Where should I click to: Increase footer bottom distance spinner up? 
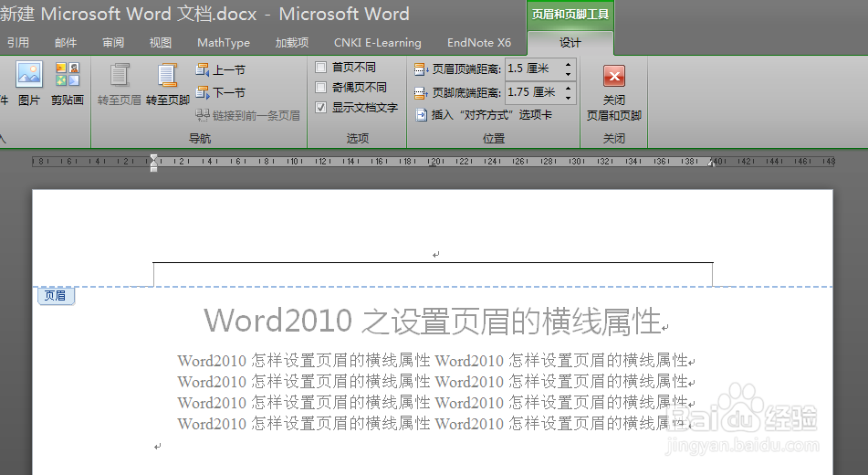click(x=568, y=88)
